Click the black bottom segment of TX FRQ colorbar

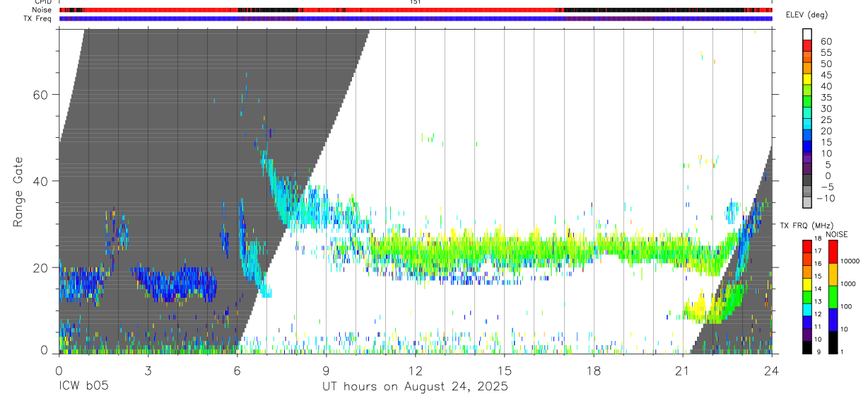tap(808, 347)
